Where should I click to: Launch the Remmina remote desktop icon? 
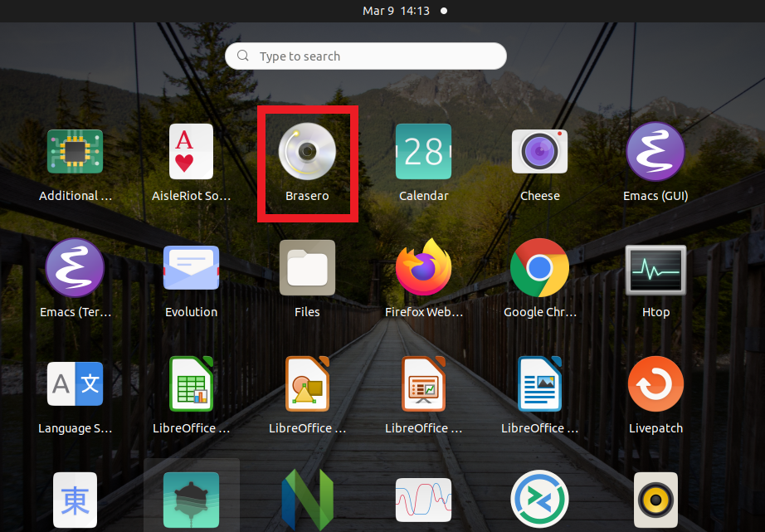coord(539,500)
